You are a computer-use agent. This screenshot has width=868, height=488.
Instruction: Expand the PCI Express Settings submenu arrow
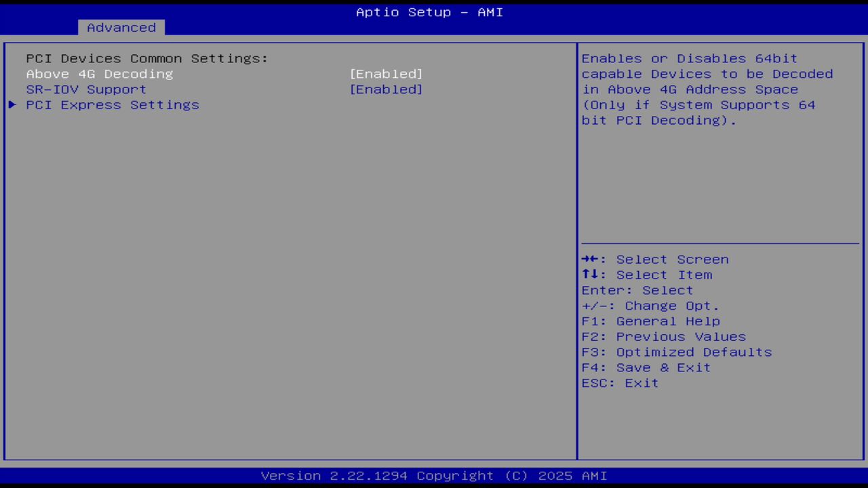pyautogui.click(x=12, y=104)
